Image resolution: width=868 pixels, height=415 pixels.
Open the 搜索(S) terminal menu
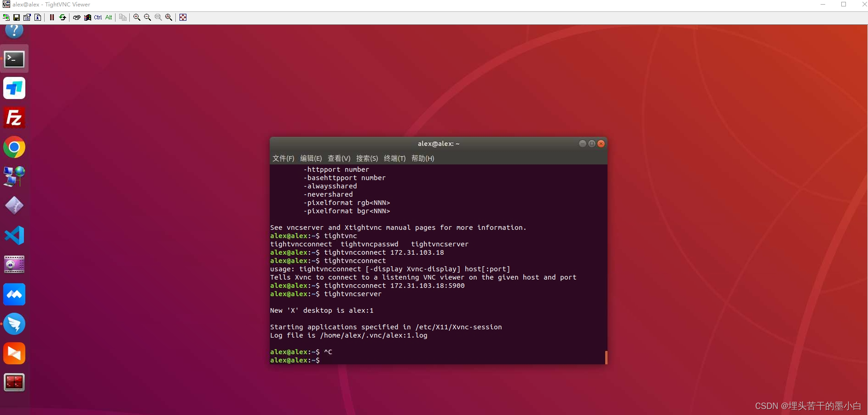tap(367, 158)
